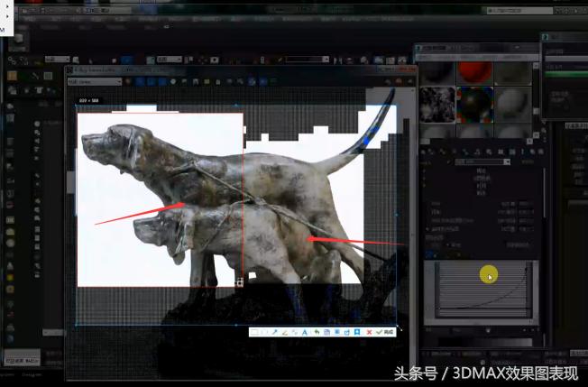Show shaded material in viewport icon

point(512,152)
